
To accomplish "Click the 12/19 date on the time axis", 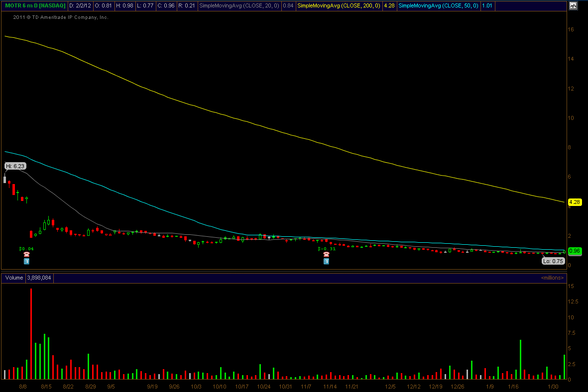I will point(435,387).
